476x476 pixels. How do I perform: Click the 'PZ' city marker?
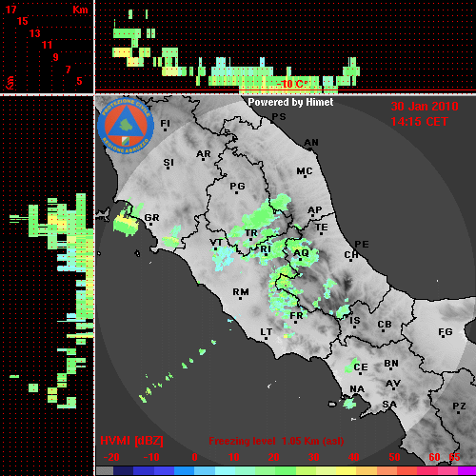click(x=459, y=407)
